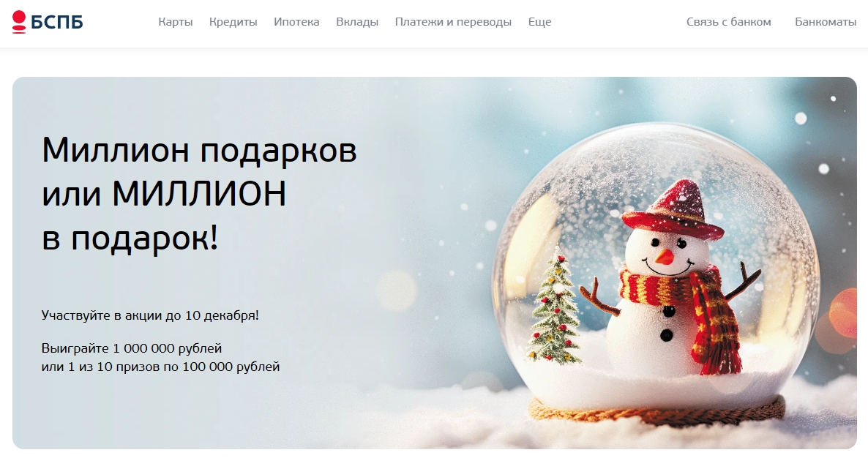Click the Выиграйте 1 000 000 рублей text
Image resolution: width=868 pixels, height=469 pixels.
pos(132,348)
